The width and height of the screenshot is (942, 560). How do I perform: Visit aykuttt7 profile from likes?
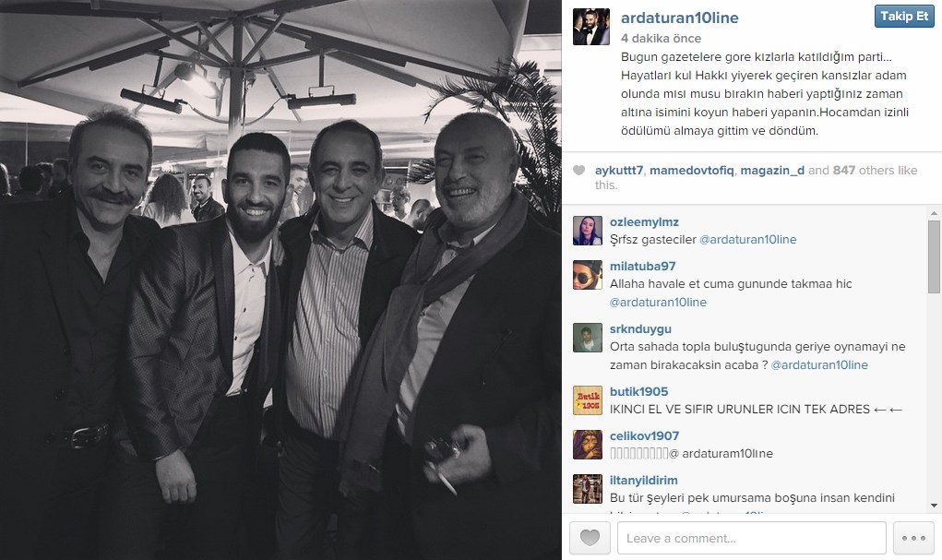point(619,170)
